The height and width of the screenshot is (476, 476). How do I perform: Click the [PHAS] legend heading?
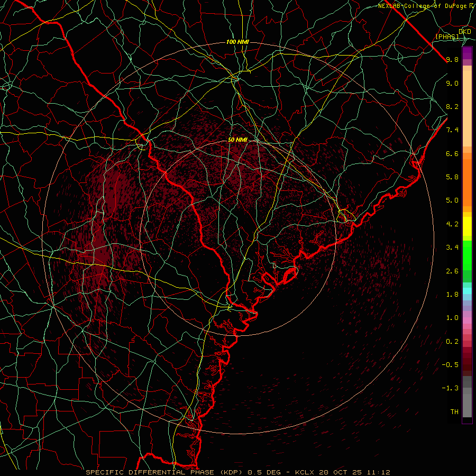[x=447, y=36]
